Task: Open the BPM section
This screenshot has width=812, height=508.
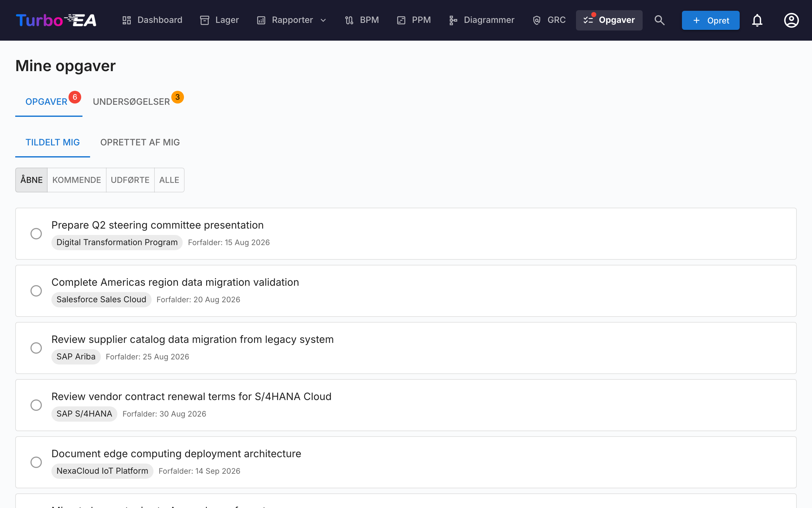Action: (362, 20)
